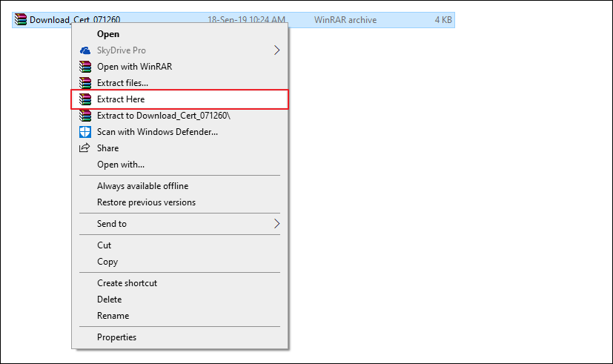Open the Send to menu entry

(x=180, y=224)
